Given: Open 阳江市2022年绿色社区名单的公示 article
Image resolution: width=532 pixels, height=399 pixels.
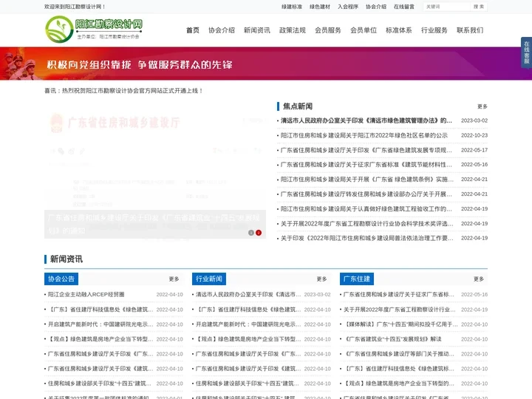Looking at the screenshot, I should [364, 135].
